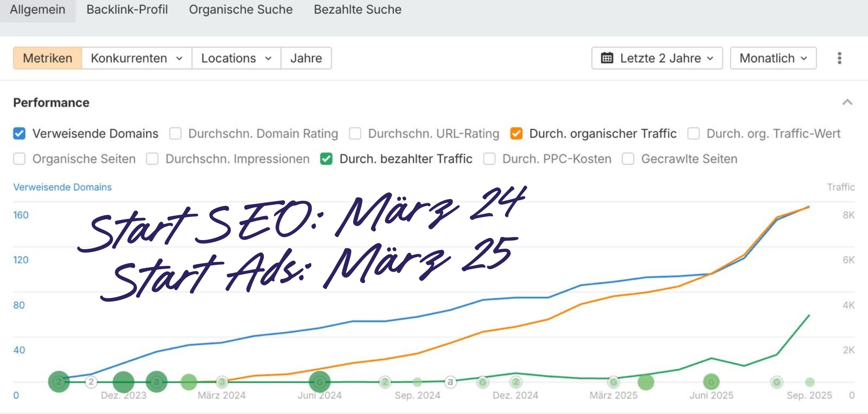Click the calendar icon in date range selector

point(607,58)
